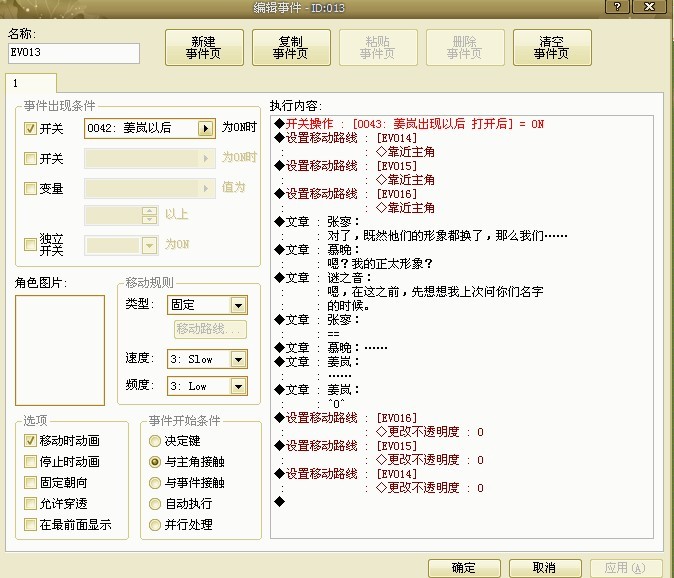Enable the 变量 condition checkbox
The height and width of the screenshot is (578, 674).
[x=30, y=188]
